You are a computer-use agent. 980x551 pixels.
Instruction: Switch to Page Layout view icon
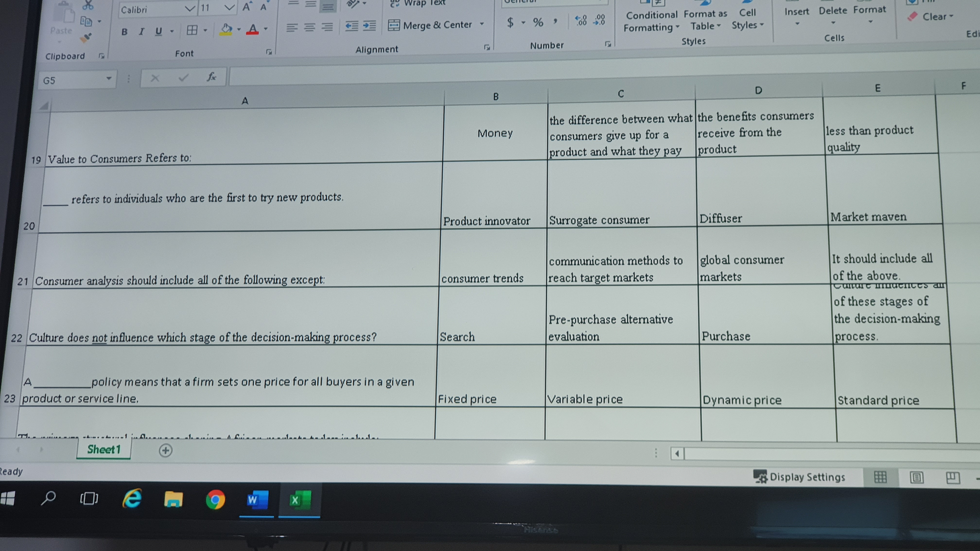click(x=917, y=477)
